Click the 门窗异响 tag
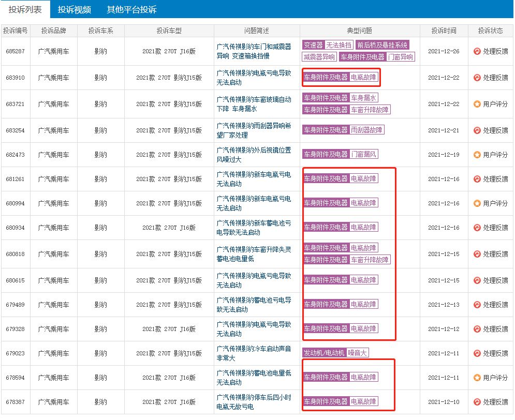 (400, 57)
